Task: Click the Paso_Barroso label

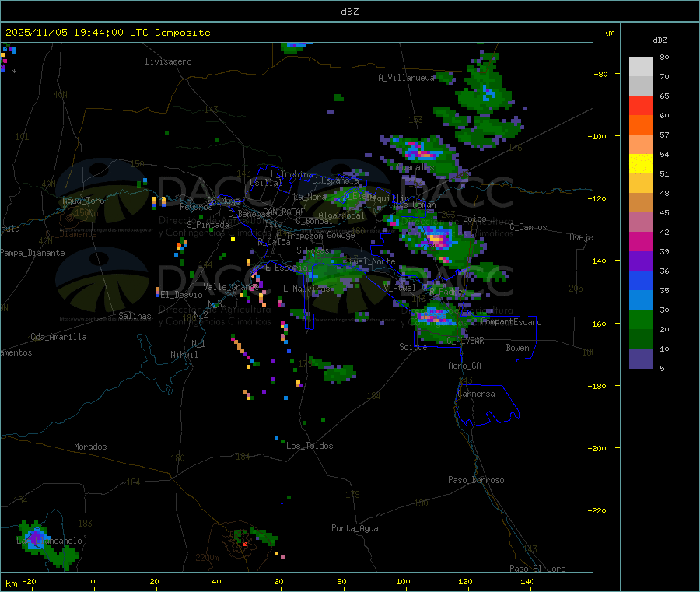Action: click(476, 480)
